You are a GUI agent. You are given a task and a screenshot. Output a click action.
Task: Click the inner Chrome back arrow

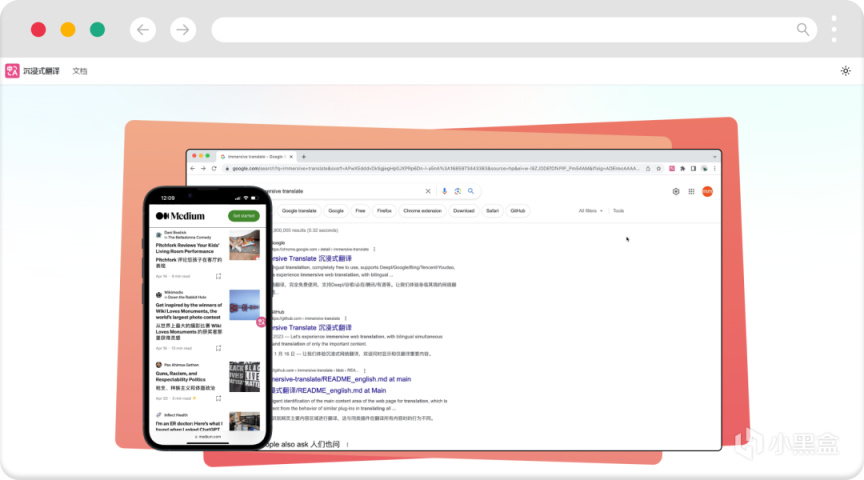click(192, 169)
